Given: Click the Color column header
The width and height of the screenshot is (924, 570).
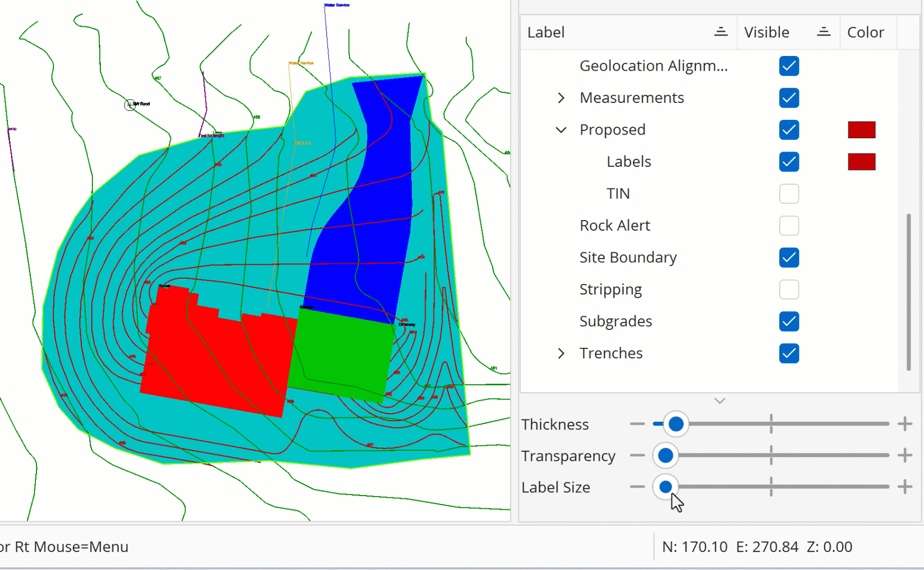Looking at the screenshot, I should click(x=865, y=32).
